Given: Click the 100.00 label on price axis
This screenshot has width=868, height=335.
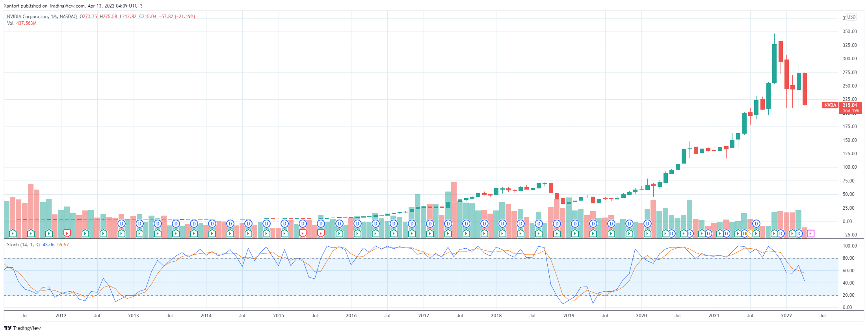Looking at the screenshot, I should pyautogui.click(x=849, y=167).
